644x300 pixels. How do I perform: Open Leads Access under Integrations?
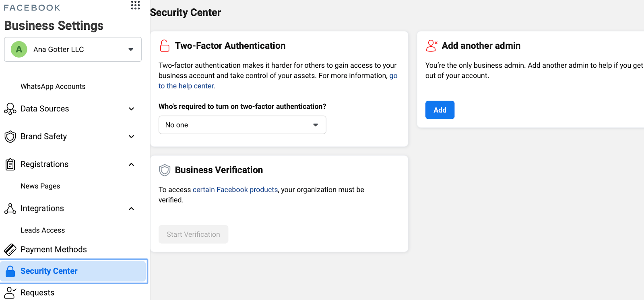(x=43, y=230)
